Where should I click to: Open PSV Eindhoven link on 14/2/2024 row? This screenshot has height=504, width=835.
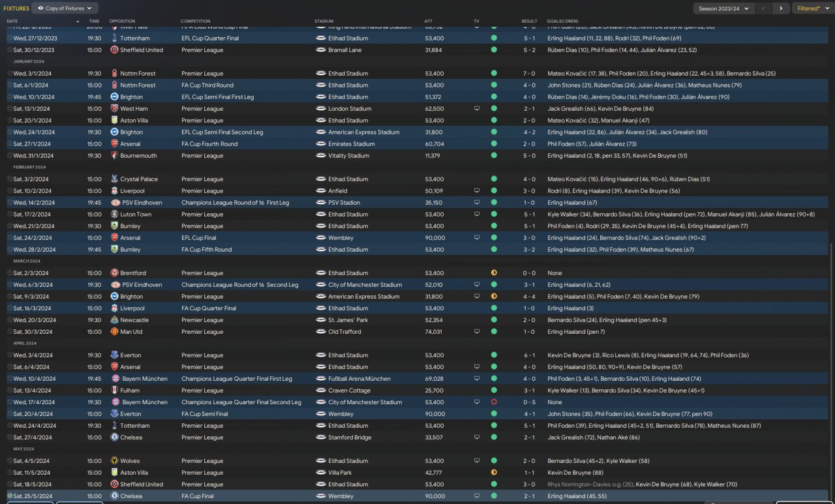click(141, 203)
